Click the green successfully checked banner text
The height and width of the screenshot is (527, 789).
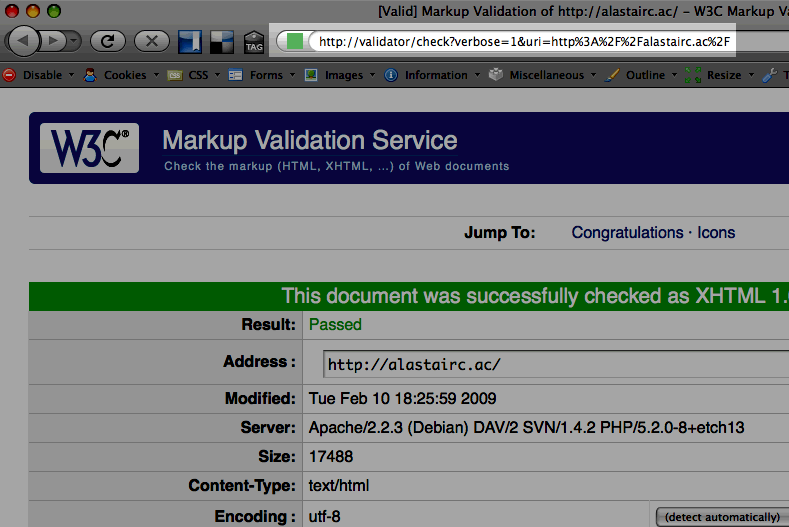[535, 296]
